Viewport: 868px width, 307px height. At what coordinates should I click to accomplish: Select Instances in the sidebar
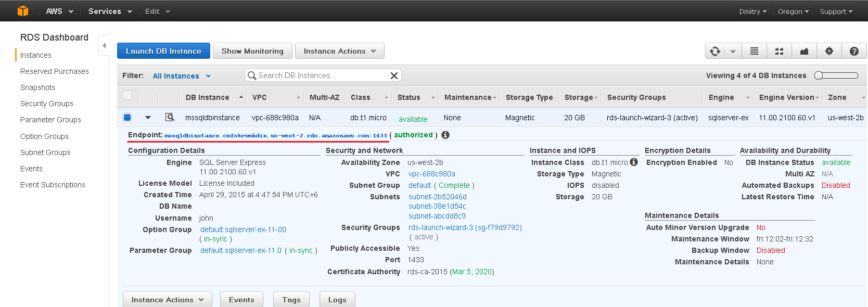coord(35,55)
